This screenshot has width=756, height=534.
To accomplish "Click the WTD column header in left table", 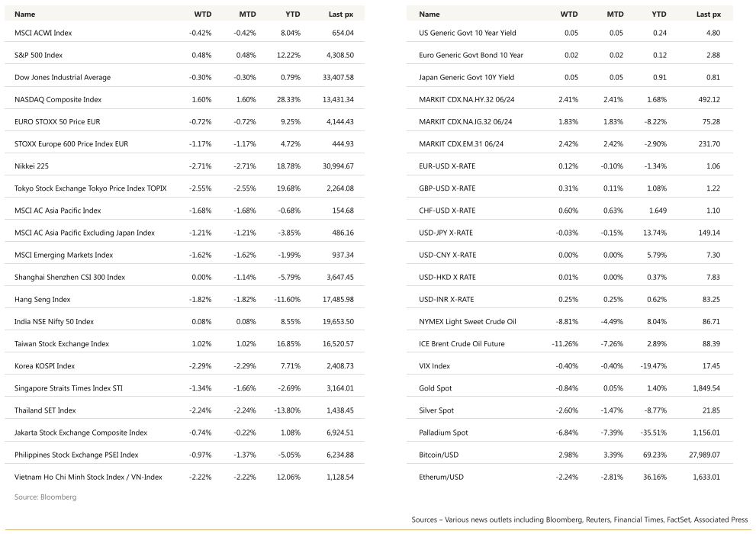I will pyautogui.click(x=202, y=14).
